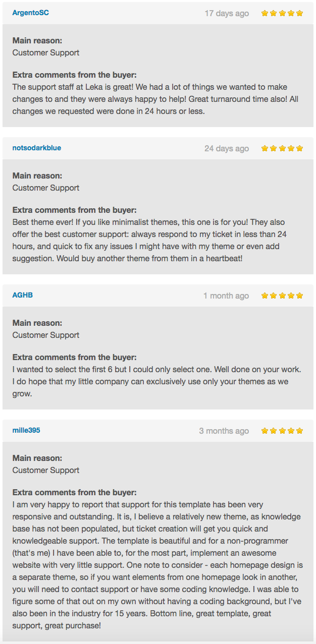
Task: Click AGHB's review comment text
Action: (155, 381)
